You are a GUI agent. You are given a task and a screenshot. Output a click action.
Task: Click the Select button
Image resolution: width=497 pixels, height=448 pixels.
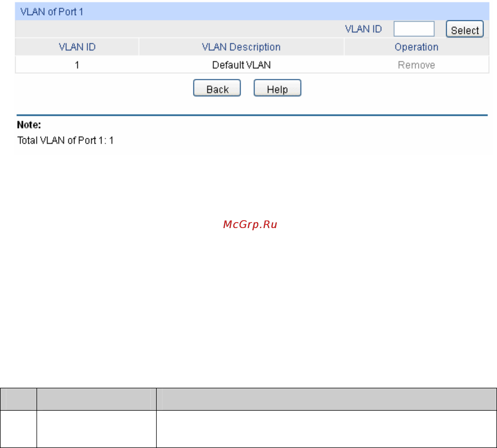coord(465,29)
